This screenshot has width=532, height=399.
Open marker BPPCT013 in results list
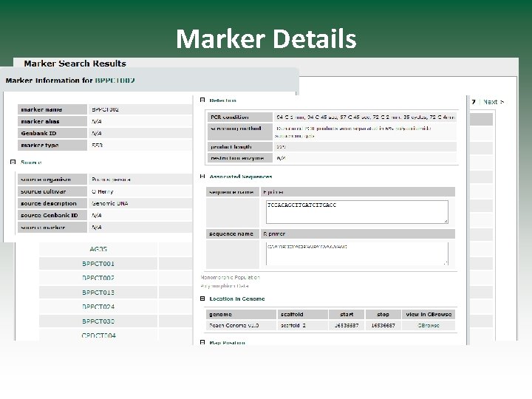(x=98, y=293)
